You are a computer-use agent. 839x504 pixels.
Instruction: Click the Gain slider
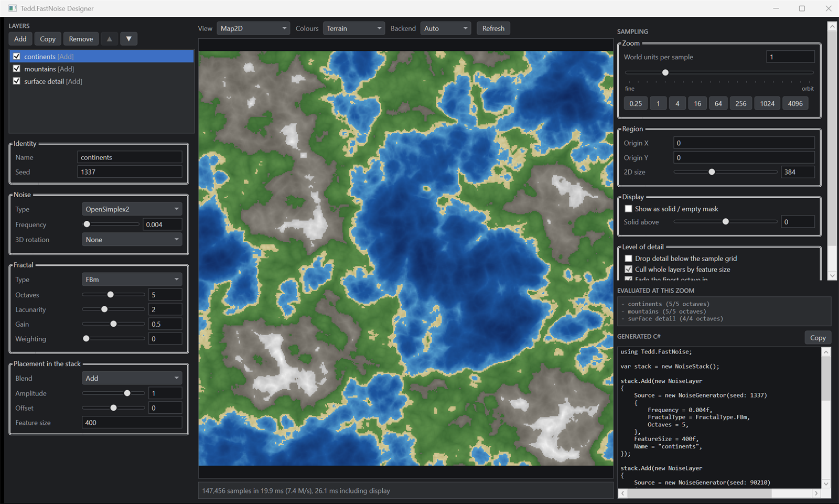113,324
